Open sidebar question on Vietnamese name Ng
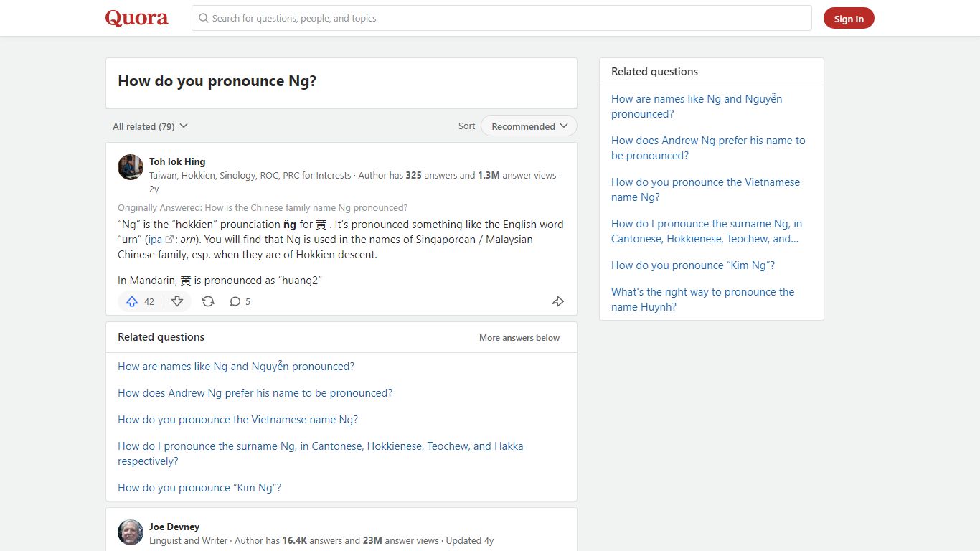 (705, 189)
